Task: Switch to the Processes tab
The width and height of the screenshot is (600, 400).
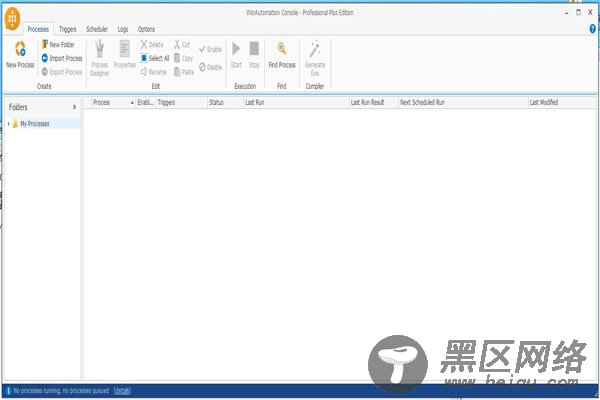Action: point(38,29)
